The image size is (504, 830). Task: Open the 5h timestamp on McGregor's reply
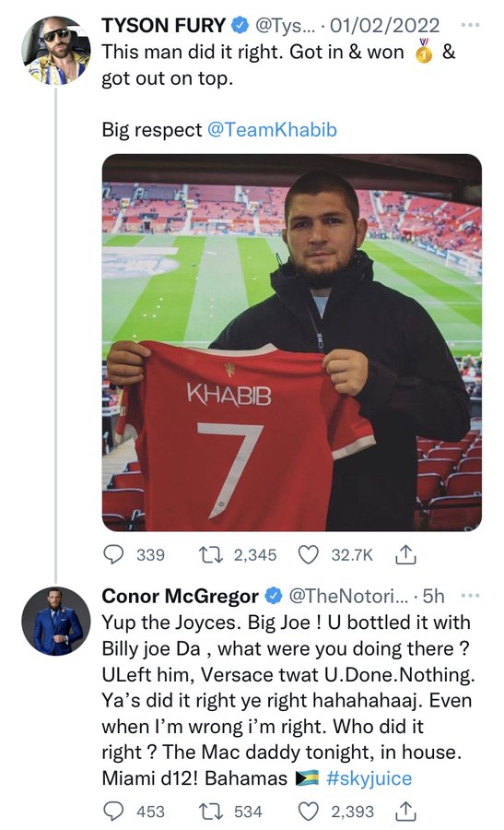[434, 596]
